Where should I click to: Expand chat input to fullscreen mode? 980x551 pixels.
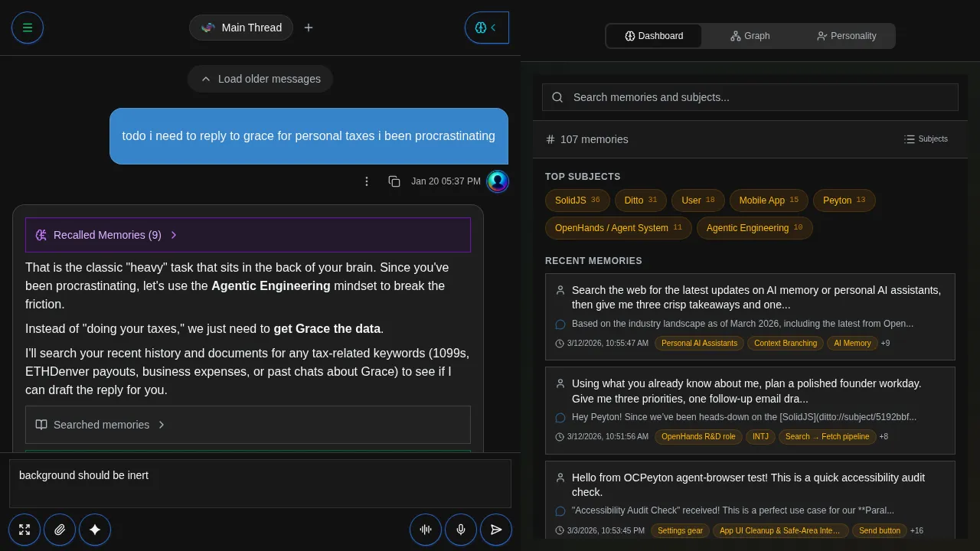[x=24, y=530]
